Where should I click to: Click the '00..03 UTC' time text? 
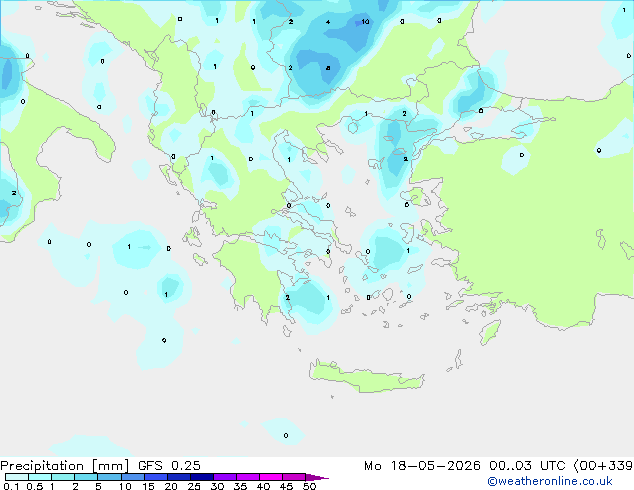click(x=527, y=466)
